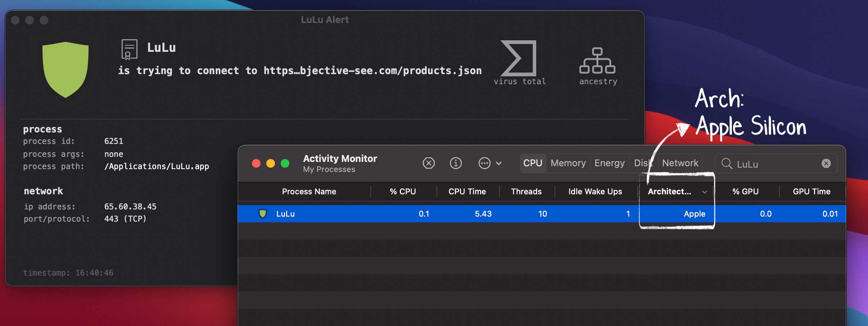Open the Network tab
Screen dimensions: 868x326
coord(680,163)
